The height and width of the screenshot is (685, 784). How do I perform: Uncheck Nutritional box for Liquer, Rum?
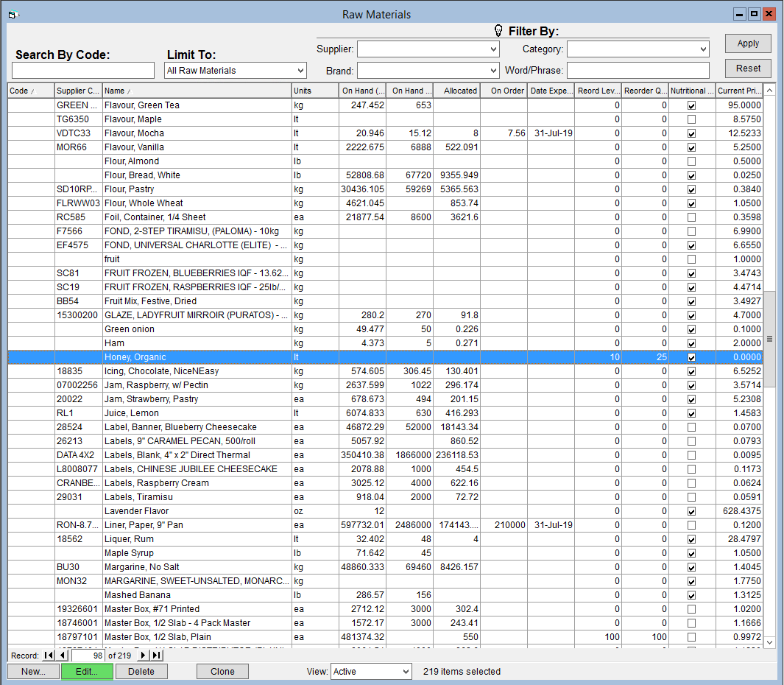coord(691,539)
